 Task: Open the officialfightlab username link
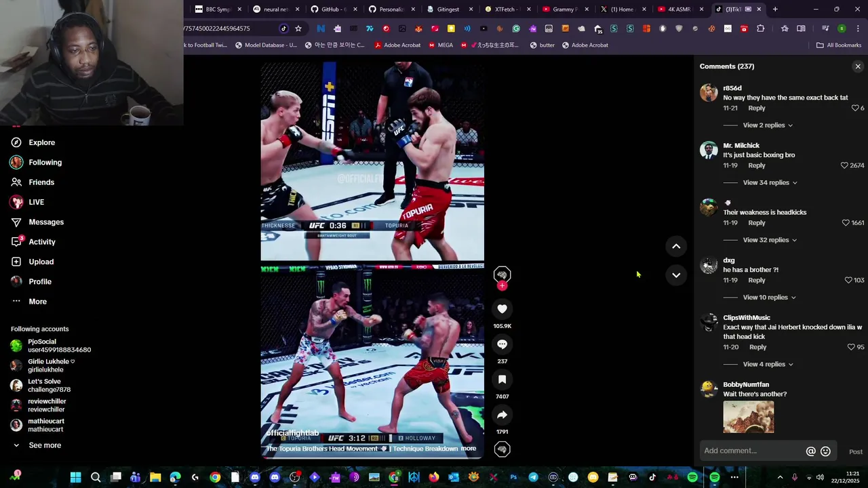click(x=292, y=433)
